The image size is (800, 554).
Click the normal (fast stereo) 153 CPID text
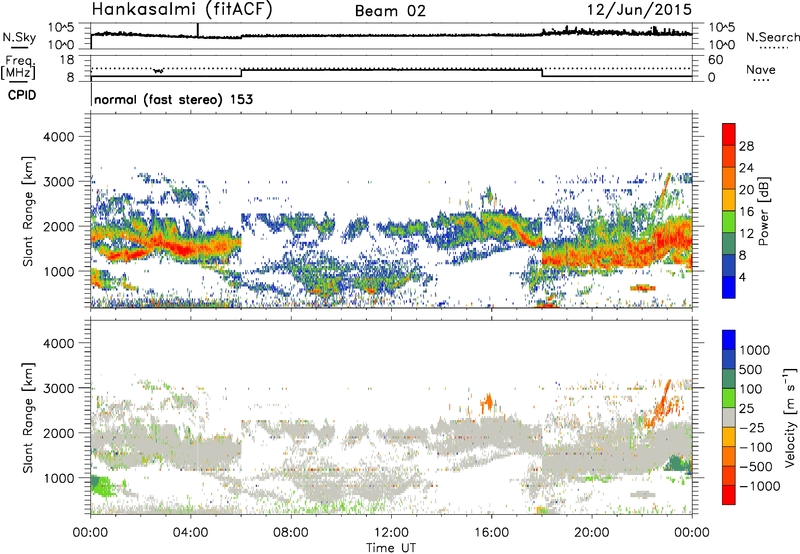click(173, 99)
